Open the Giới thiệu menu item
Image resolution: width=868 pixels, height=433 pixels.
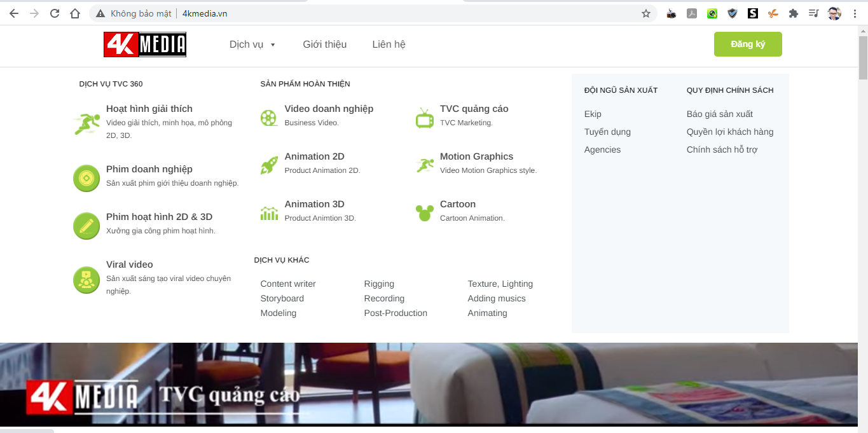click(x=324, y=45)
